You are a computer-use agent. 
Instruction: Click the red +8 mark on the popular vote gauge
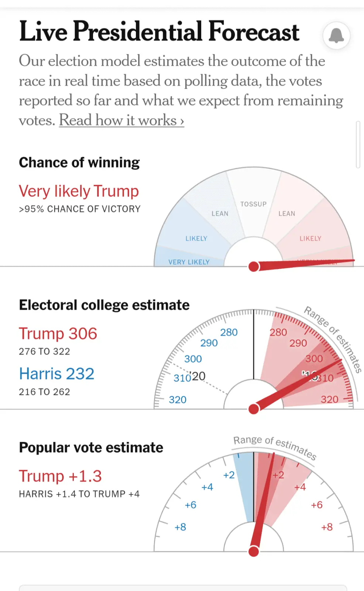click(x=327, y=527)
